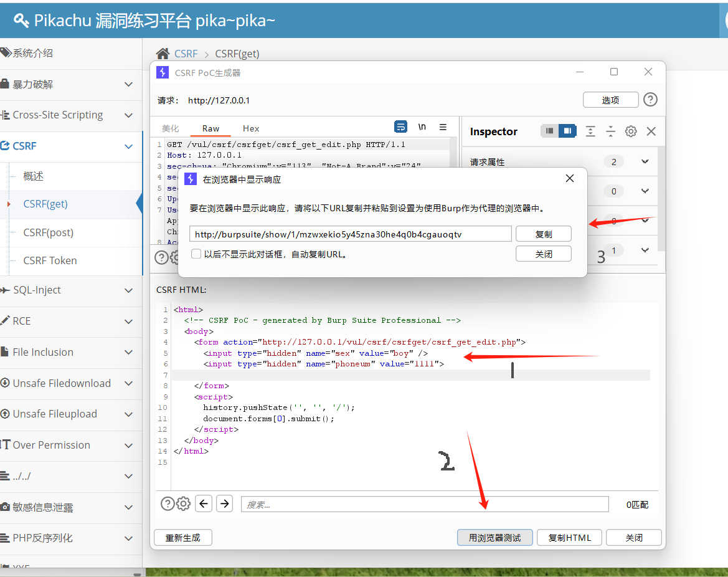Viewport: 728px width, 577px height.
Task: Click the hidden input line named "phonenum"
Action: [x=324, y=365]
